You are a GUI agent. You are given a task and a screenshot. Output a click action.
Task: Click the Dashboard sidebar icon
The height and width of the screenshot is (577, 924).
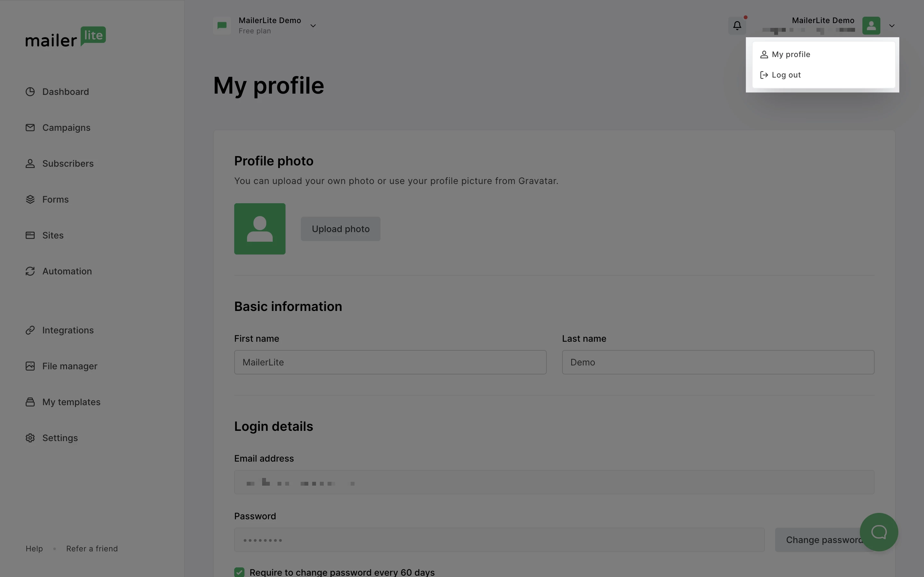click(30, 92)
